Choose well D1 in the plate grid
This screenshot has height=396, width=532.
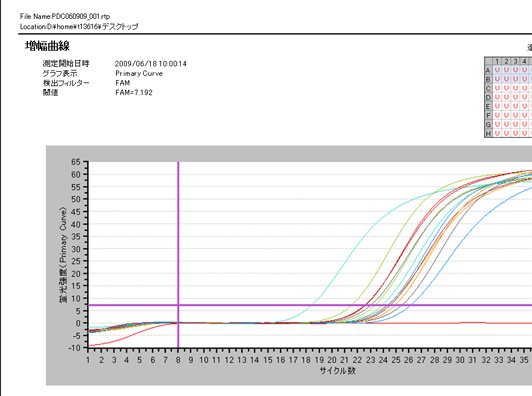coord(497,97)
